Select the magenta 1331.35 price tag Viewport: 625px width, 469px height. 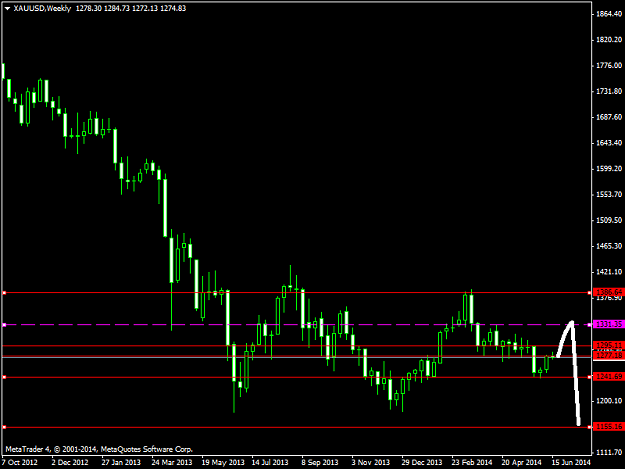(x=608, y=324)
